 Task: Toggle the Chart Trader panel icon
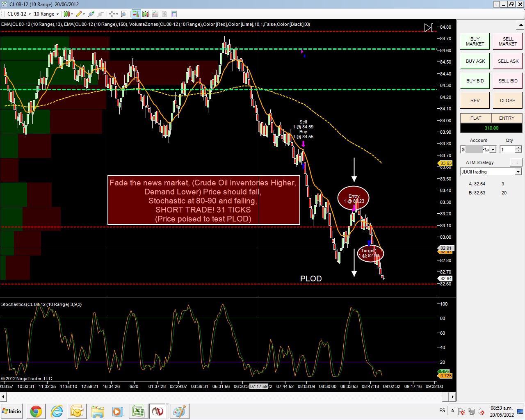coord(136,14)
